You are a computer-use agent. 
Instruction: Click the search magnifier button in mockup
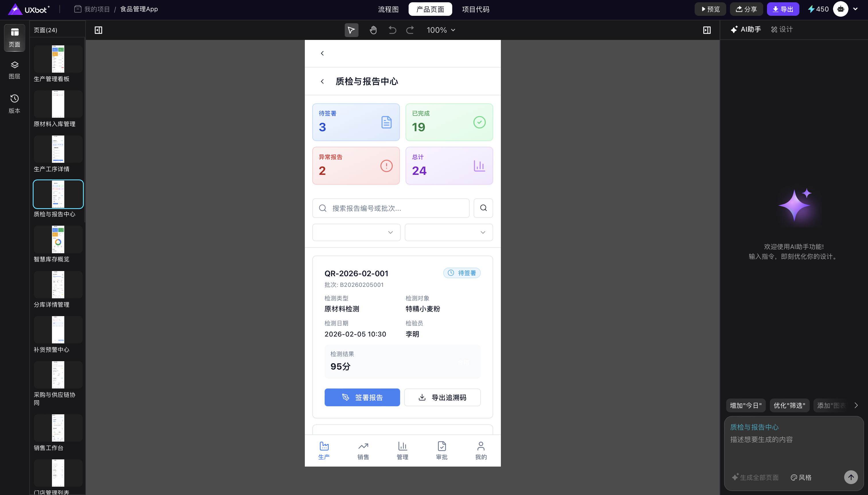(x=483, y=208)
